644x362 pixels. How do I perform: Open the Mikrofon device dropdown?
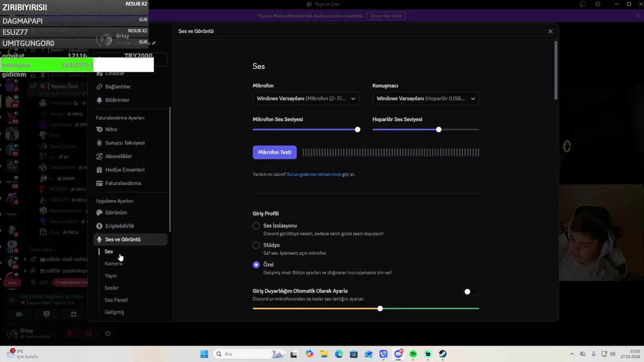point(306,99)
